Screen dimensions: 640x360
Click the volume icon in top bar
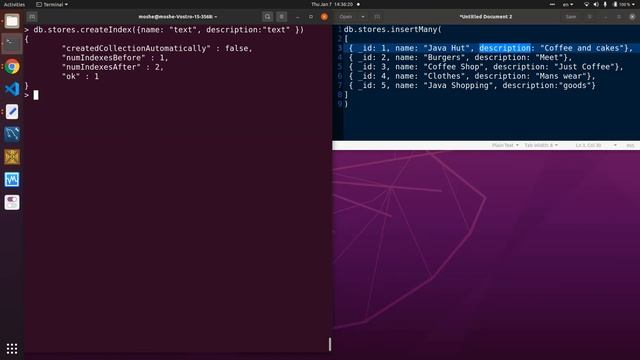click(x=596, y=4)
